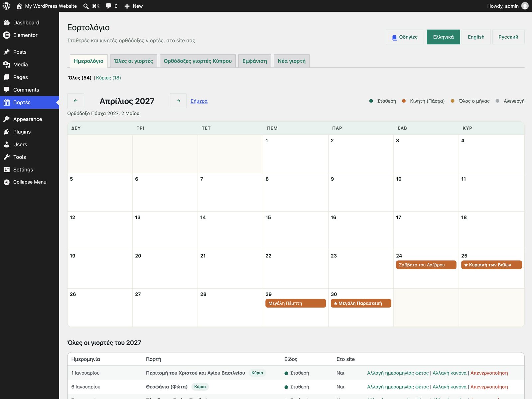Open the comments bubble icon in the admin bar

click(108, 6)
